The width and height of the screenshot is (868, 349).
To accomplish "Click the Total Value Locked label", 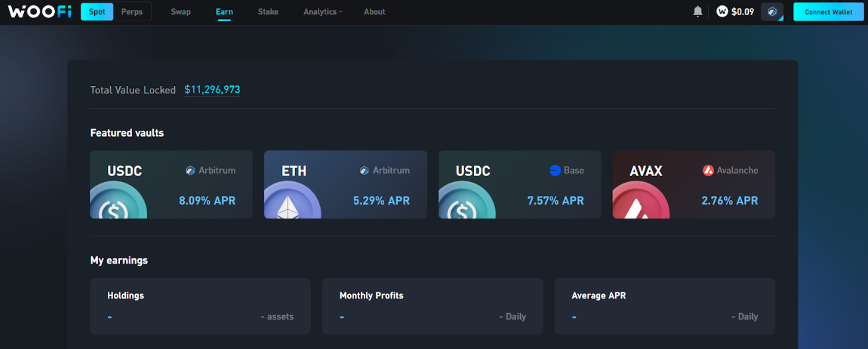I will (133, 90).
